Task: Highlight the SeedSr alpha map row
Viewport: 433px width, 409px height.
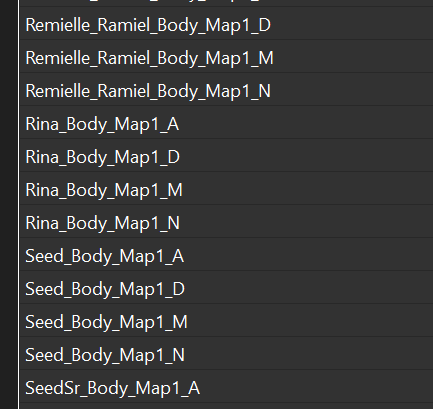Action: point(227,386)
